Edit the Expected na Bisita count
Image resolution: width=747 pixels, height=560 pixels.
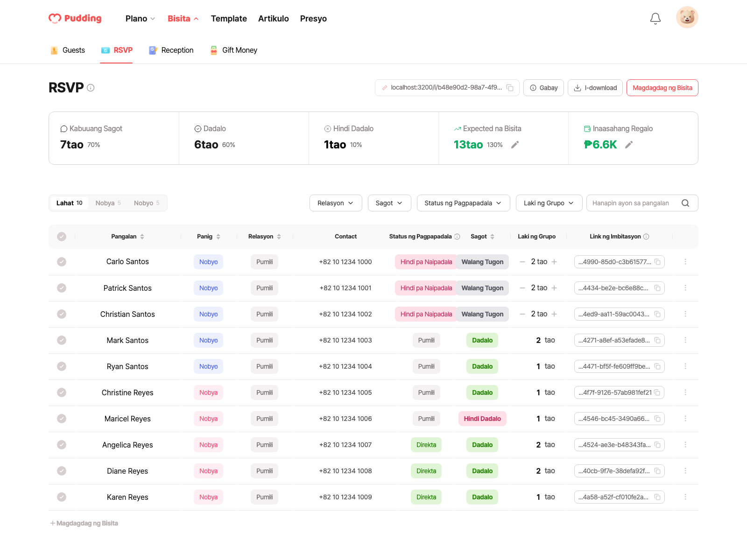point(515,145)
